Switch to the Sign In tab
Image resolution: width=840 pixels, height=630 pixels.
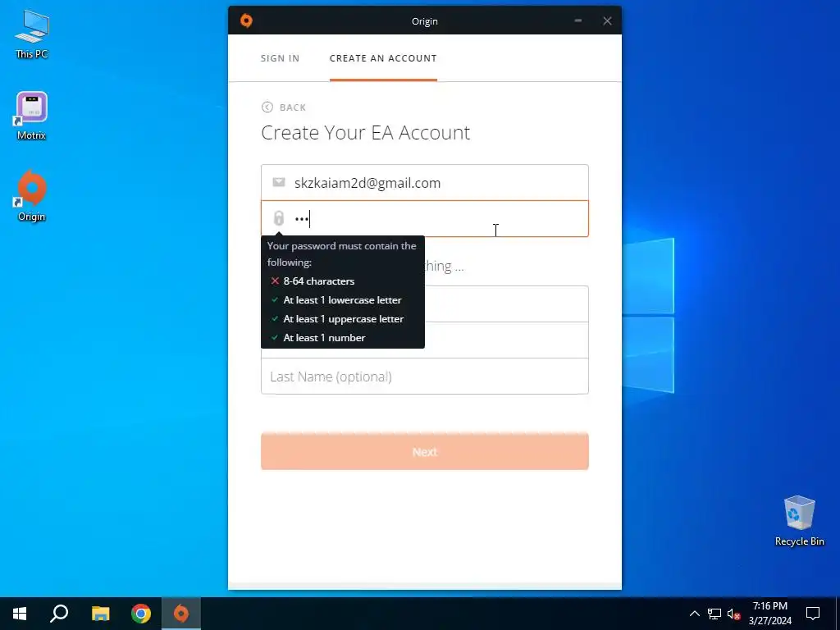(x=280, y=58)
